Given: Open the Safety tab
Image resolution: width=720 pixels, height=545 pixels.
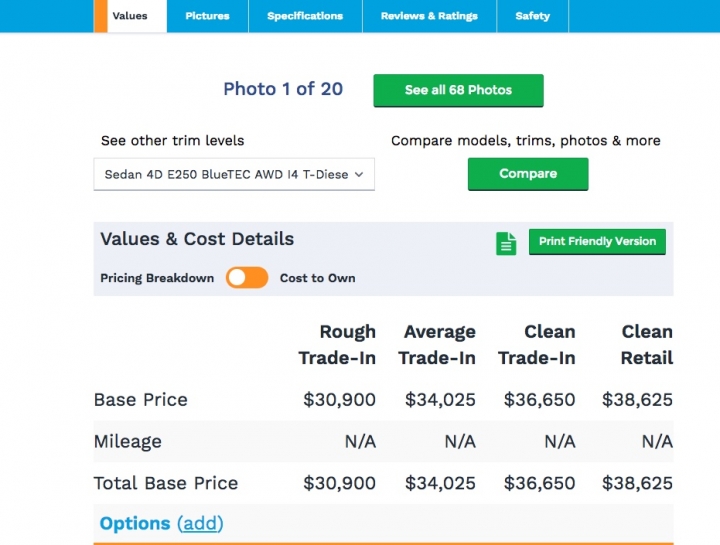Looking at the screenshot, I should click(x=532, y=16).
